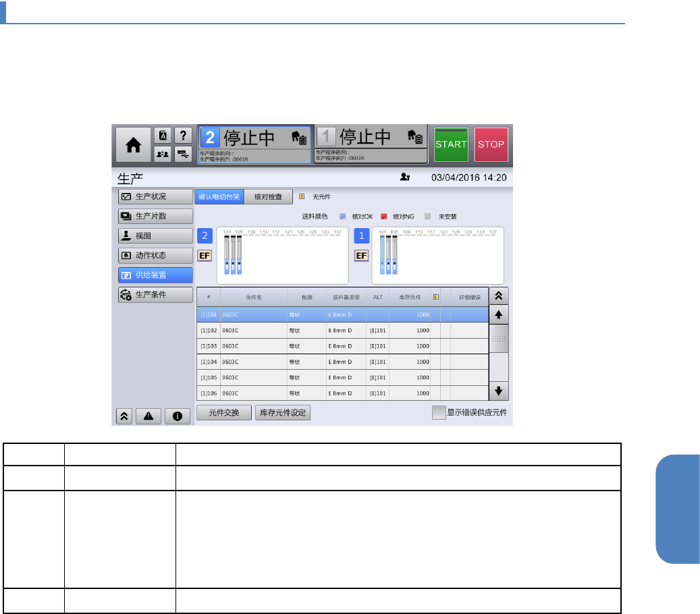
Task: Click the no-component icon column header
Action: pyautogui.click(x=435, y=297)
